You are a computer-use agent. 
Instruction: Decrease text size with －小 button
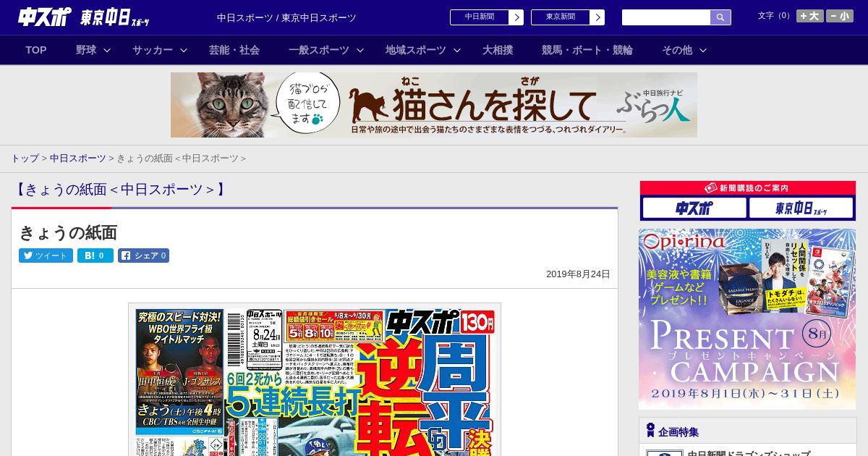tap(840, 16)
